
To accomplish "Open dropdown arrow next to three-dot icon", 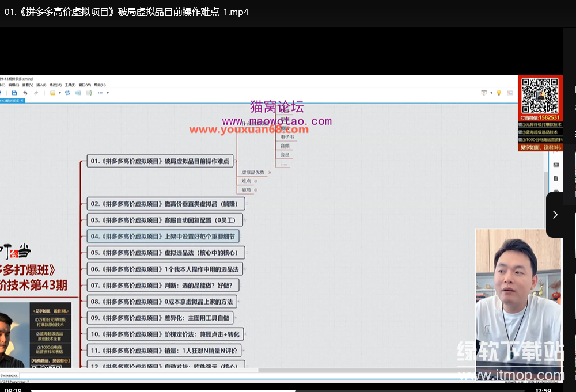I will [108, 93].
